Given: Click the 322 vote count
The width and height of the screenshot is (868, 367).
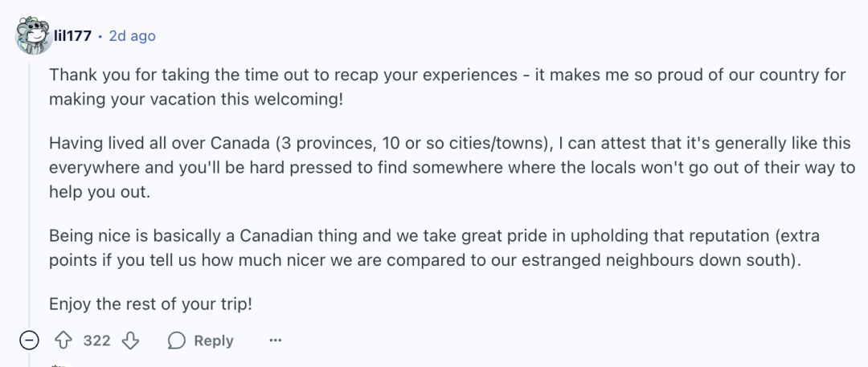Looking at the screenshot, I should coord(97,341).
